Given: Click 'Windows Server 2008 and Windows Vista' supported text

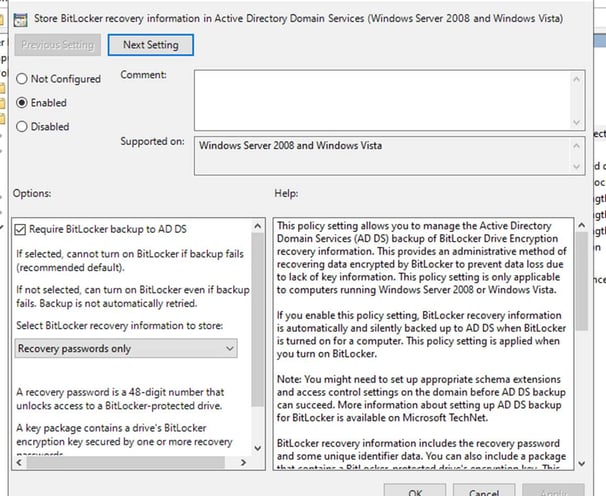Looking at the screenshot, I should [291, 146].
